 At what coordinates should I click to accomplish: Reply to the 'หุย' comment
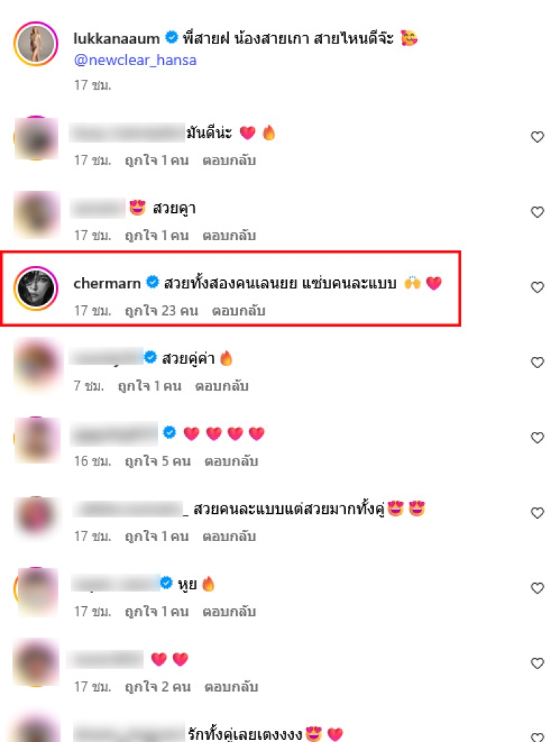[x=229, y=612]
